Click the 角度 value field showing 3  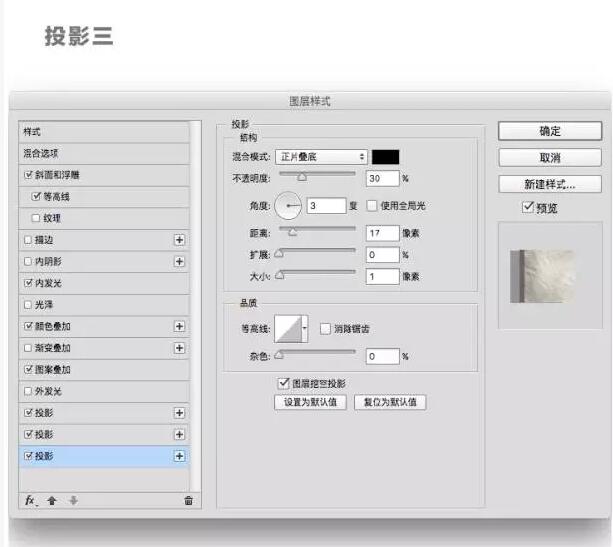[x=326, y=206]
